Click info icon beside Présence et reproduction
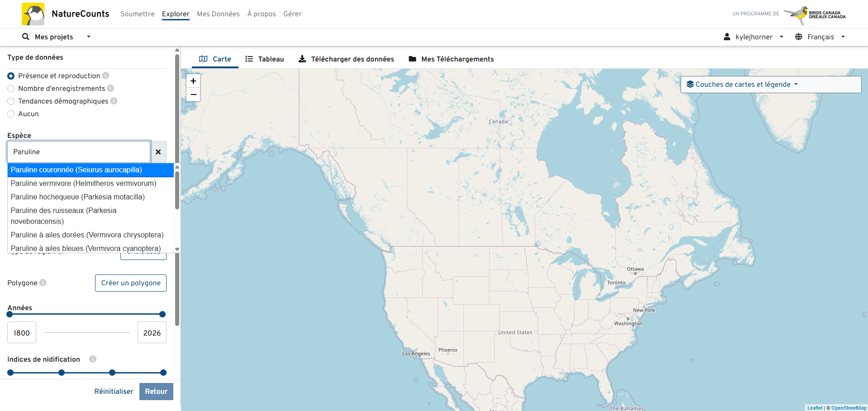 (105, 76)
